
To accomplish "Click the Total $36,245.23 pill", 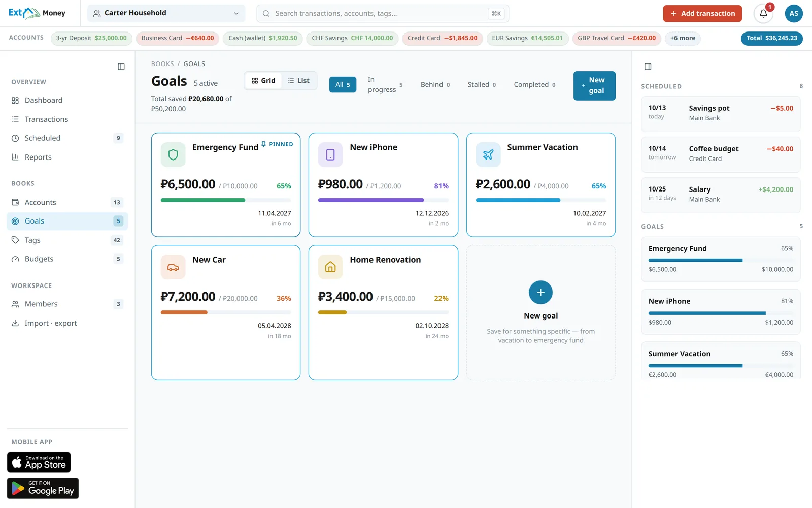I will pos(771,38).
